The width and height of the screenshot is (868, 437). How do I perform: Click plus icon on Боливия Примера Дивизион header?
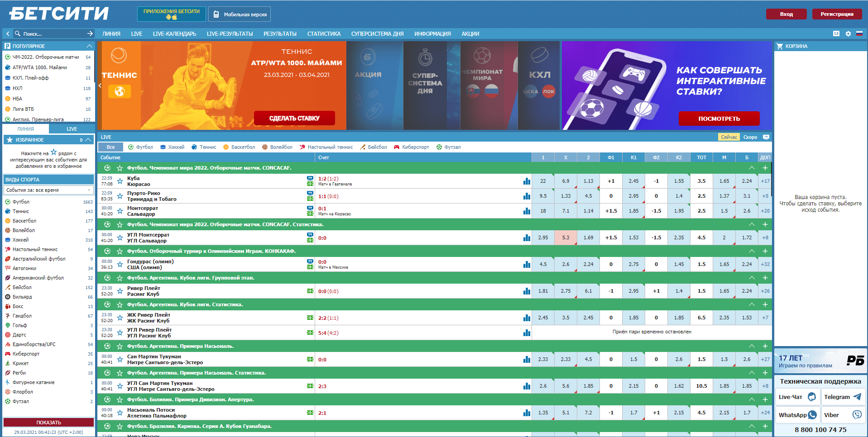[x=765, y=399]
